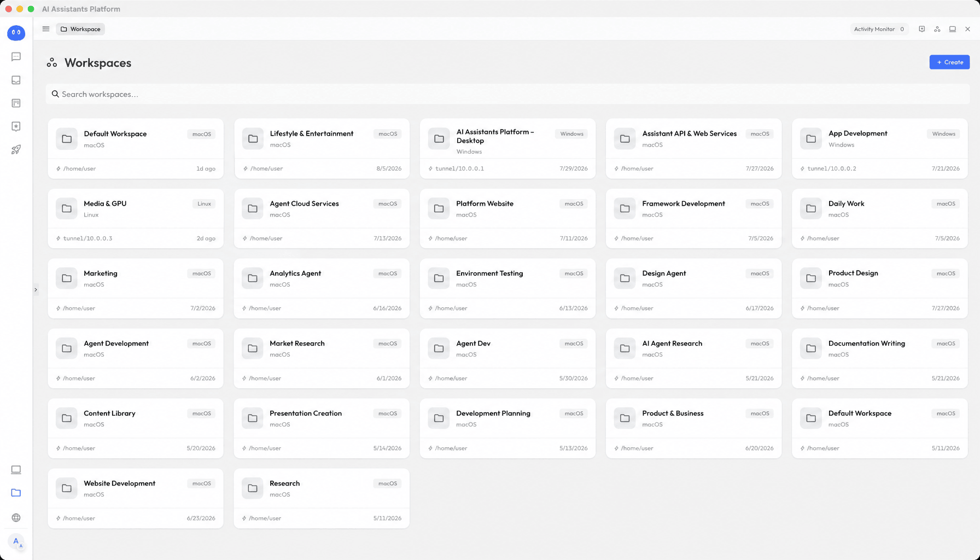Open the Website Development workspace
Image resolution: width=980 pixels, height=560 pixels.
point(136,499)
